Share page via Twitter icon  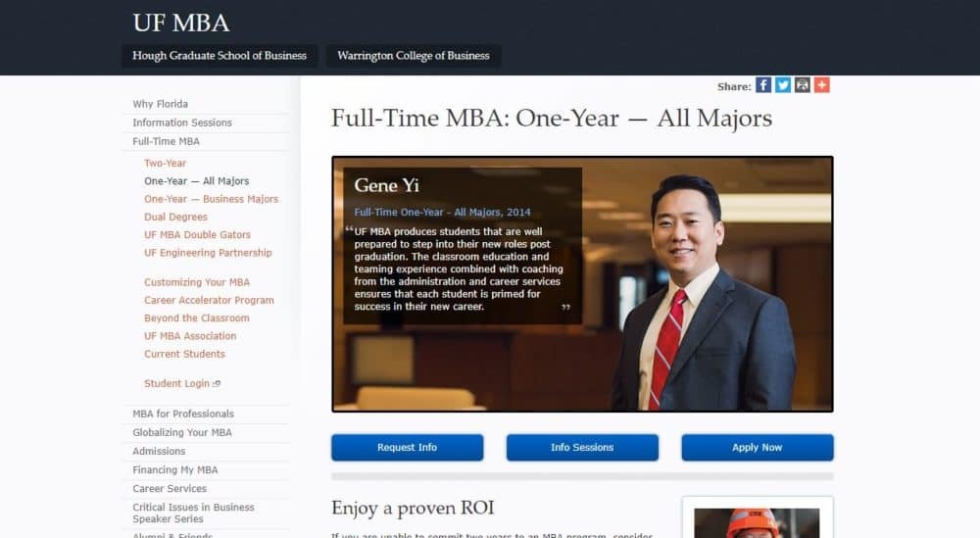pyautogui.click(x=782, y=85)
